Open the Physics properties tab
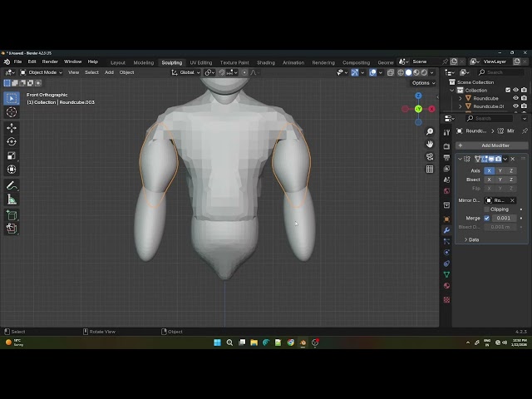Screen dimensions: 532x399 coord(446,253)
